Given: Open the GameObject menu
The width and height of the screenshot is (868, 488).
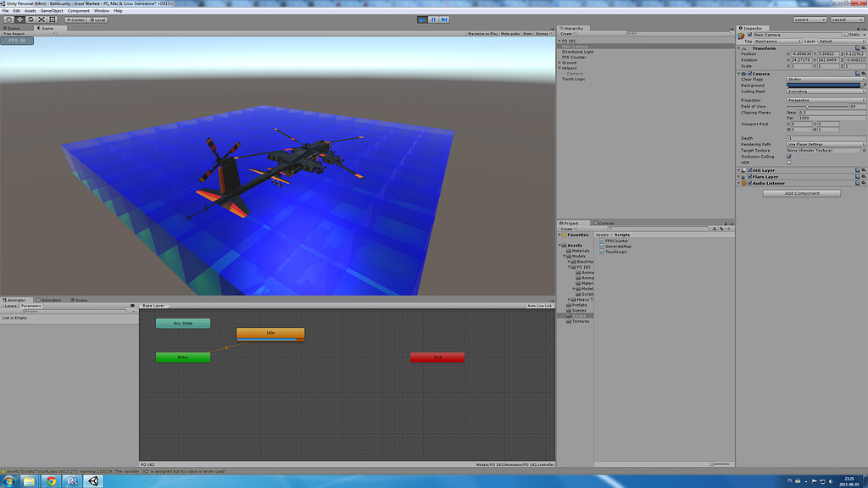Looking at the screenshot, I should (53, 10).
